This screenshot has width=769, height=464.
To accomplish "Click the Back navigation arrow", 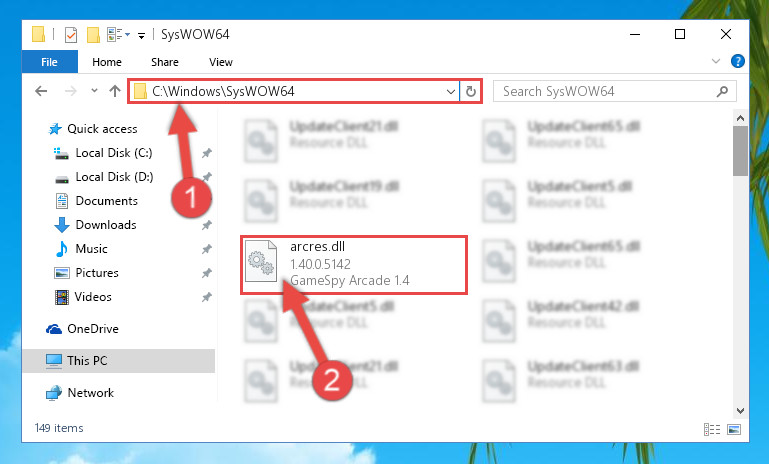I will 41,91.
